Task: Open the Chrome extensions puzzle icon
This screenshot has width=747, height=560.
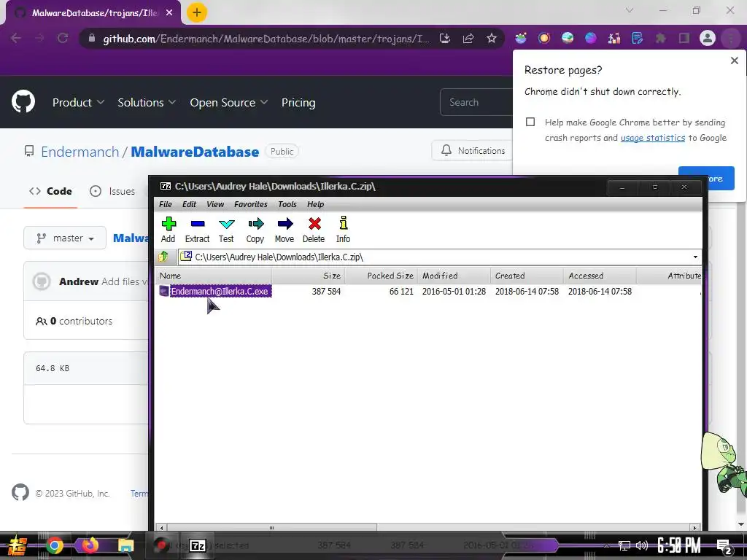Action: pyautogui.click(x=661, y=38)
